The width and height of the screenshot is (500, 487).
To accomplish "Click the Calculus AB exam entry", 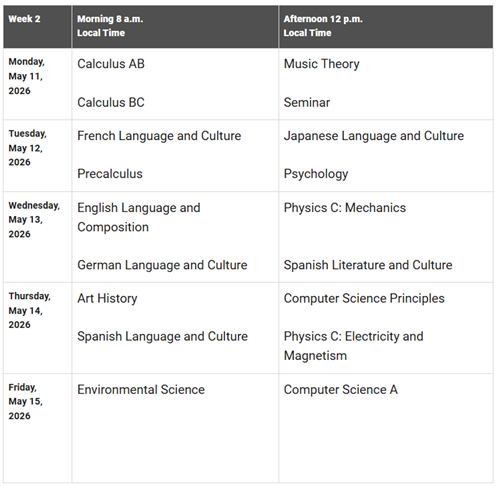I will (111, 64).
